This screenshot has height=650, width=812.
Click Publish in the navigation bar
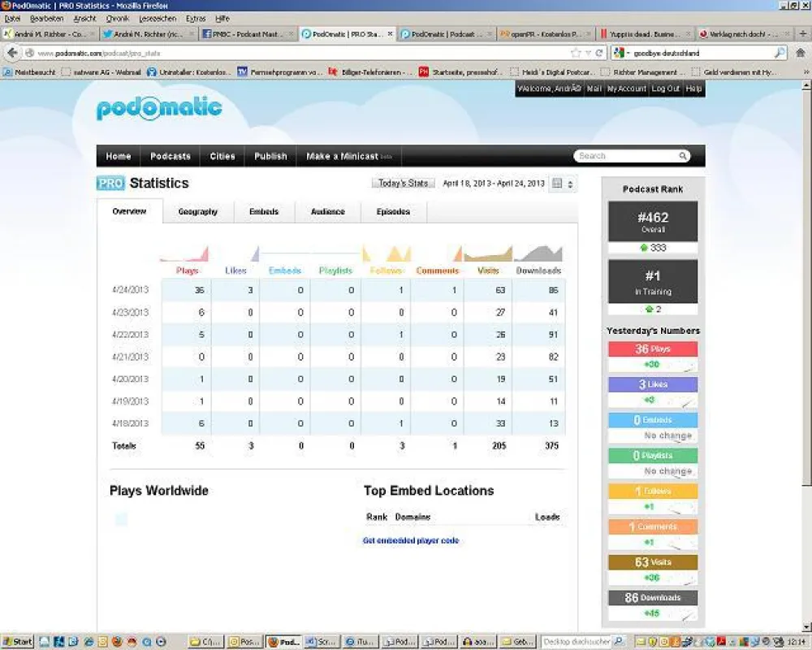point(270,156)
